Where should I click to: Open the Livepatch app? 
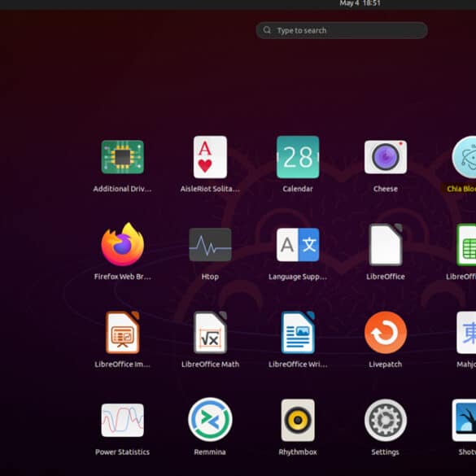[386, 333]
